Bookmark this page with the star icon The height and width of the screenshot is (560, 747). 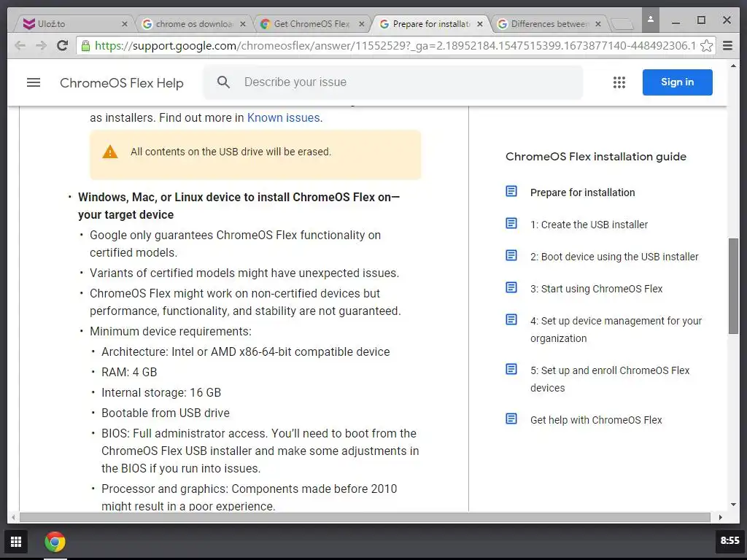[706, 46]
